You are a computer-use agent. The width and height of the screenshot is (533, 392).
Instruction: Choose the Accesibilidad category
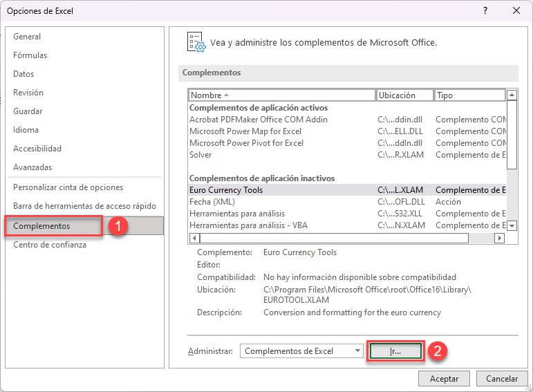[37, 149]
